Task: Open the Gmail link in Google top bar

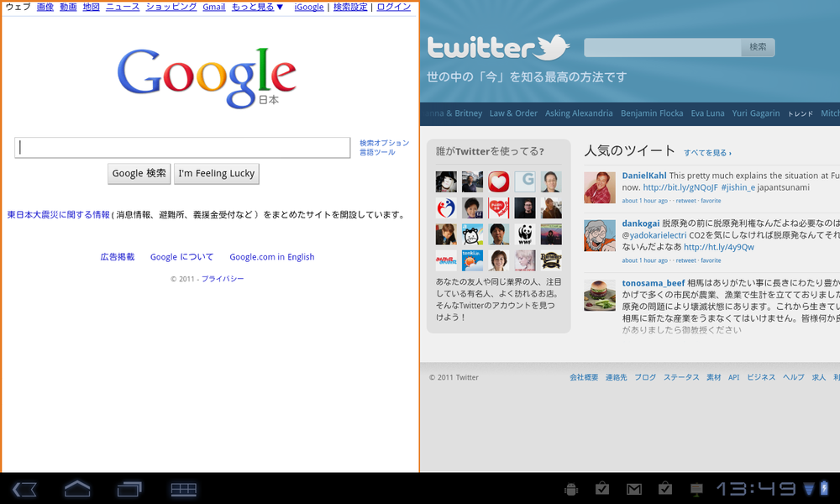Action: click(x=213, y=7)
